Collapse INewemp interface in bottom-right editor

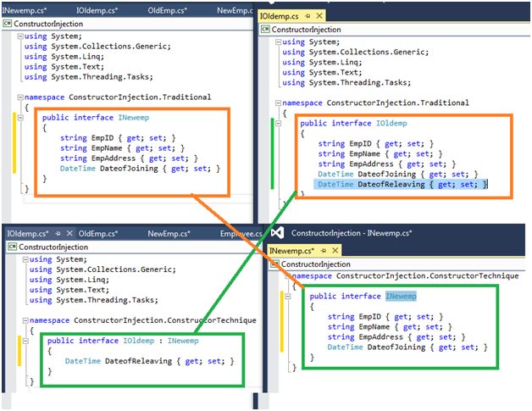click(288, 297)
